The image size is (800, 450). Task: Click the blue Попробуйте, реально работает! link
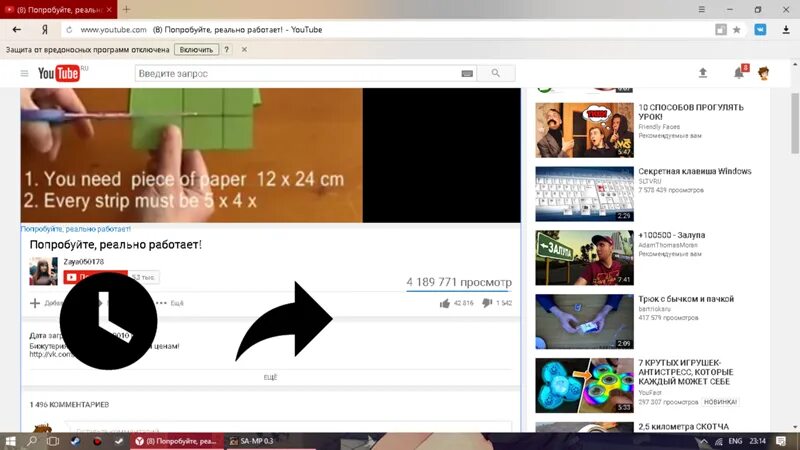(x=76, y=229)
